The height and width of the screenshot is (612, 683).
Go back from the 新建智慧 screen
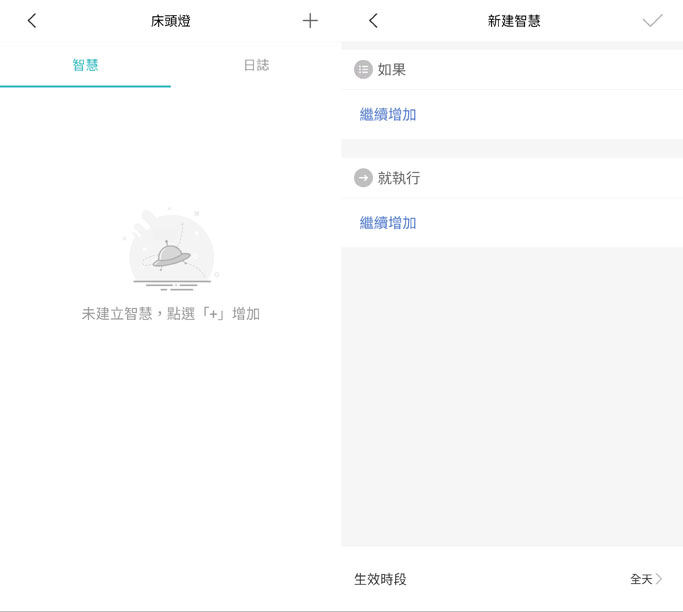[x=373, y=21]
